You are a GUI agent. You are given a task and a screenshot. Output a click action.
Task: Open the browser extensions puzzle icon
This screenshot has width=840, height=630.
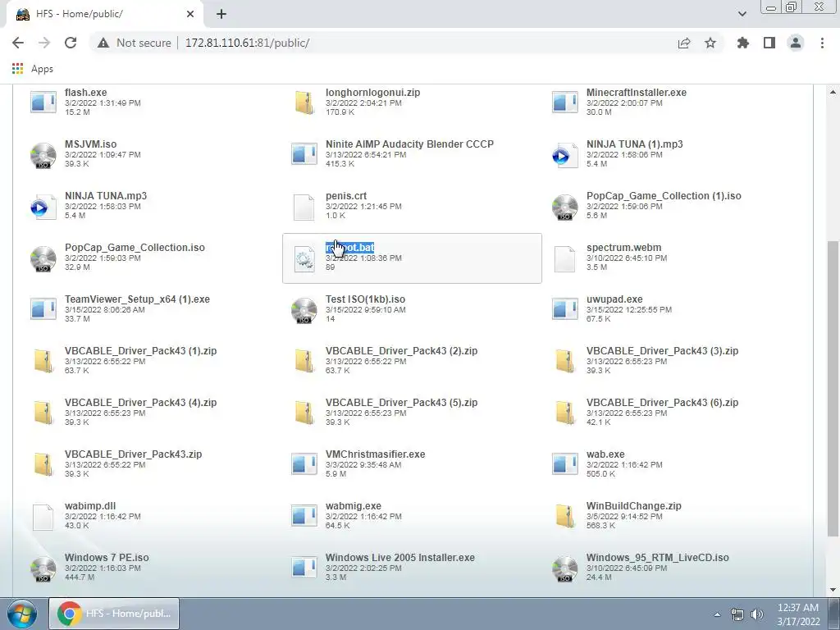click(743, 43)
